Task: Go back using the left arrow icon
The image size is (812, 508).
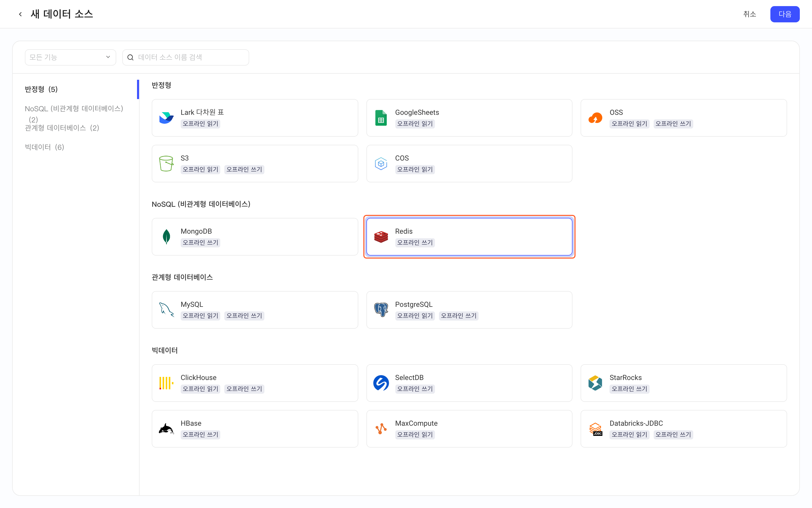Action: (x=21, y=14)
